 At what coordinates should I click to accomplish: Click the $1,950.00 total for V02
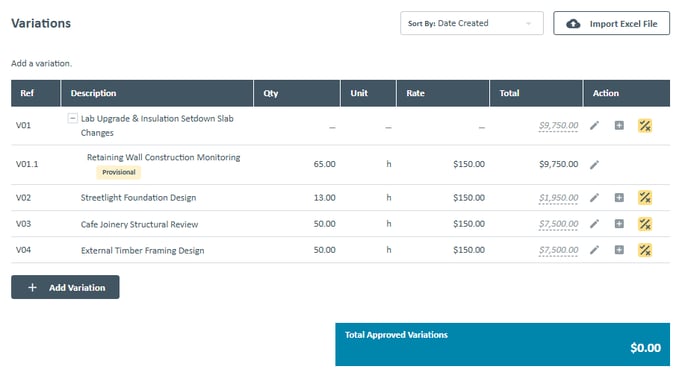point(558,198)
